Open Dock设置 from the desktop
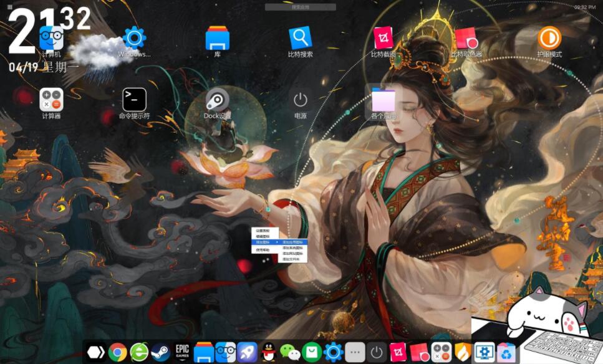 click(216, 101)
